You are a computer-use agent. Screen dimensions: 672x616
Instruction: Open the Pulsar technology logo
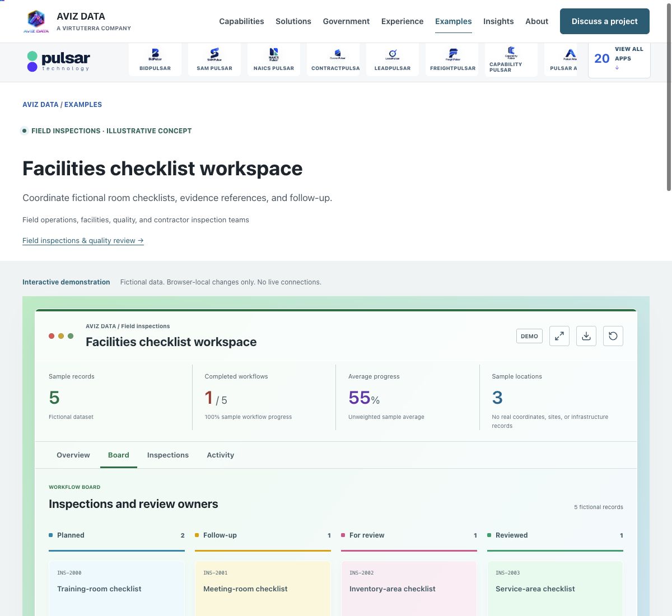[58, 61]
